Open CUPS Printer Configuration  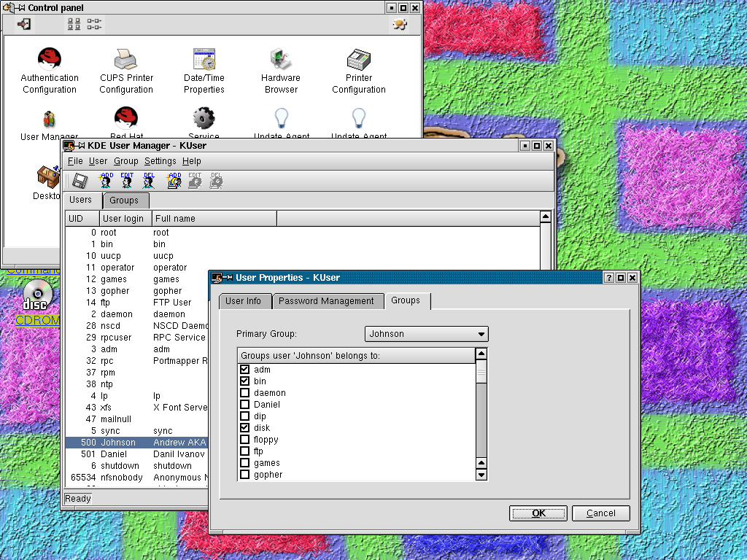pyautogui.click(x=126, y=71)
